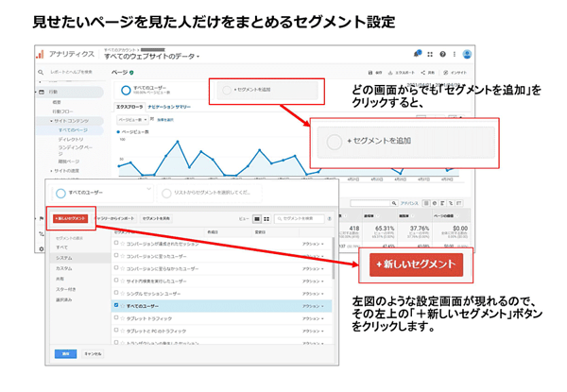Click the リストからセグメントを選択 placeholder box
This screenshot has width=567, height=392.
click(x=210, y=194)
